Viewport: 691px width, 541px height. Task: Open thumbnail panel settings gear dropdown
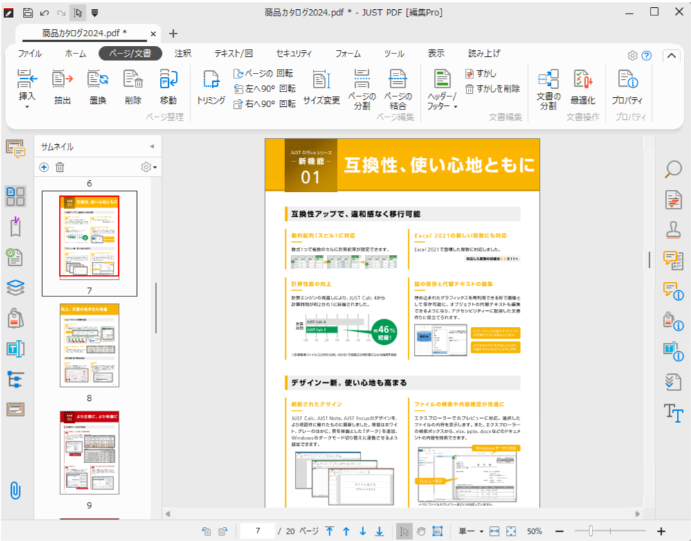click(x=149, y=167)
